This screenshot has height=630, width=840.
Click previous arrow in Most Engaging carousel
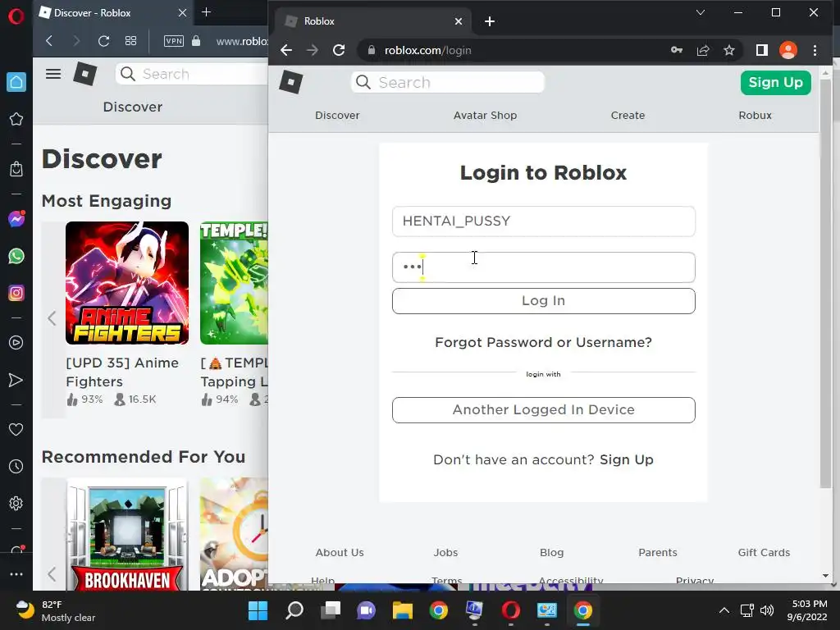[x=52, y=318]
